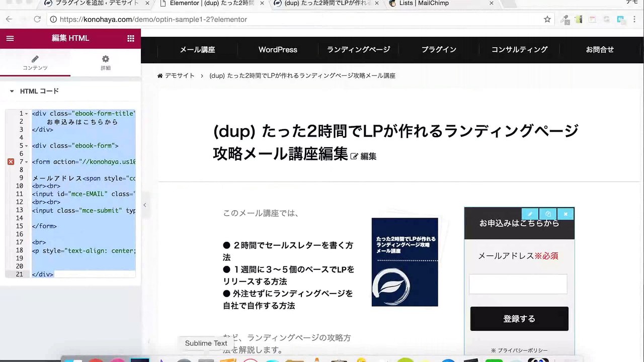Image resolution: width=644 pixels, height=362 pixels.
Task: Close the Elementor browser tab
Action: (x=262, y=3)
